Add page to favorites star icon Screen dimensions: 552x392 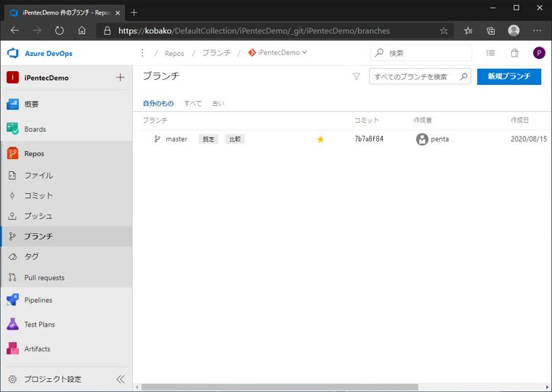click(x=444, y=31)
